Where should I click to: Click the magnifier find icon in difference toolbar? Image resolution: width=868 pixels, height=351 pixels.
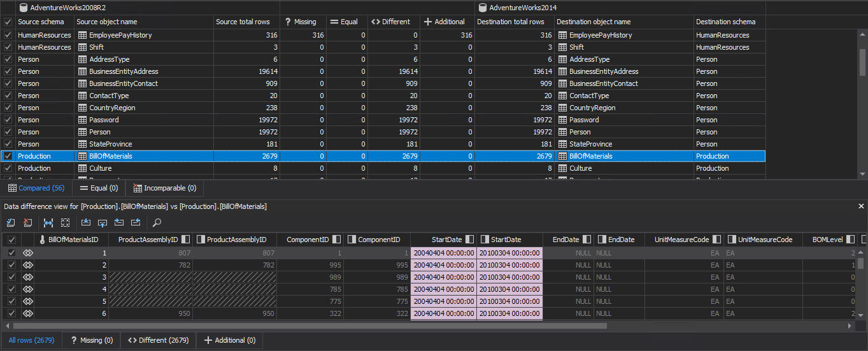point(157,223)
